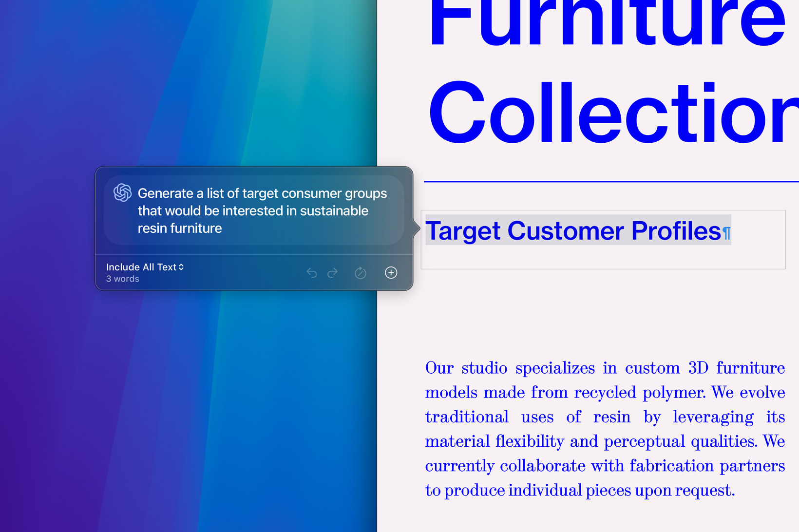
Task: Click the blue pilcrow mark after Profiles
Action: [726, 233]
